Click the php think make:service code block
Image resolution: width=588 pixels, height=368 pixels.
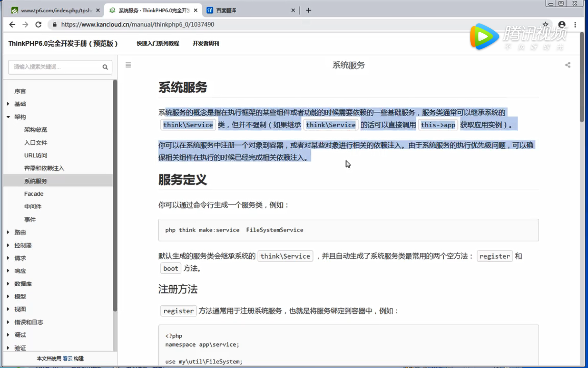coord(348,230)
